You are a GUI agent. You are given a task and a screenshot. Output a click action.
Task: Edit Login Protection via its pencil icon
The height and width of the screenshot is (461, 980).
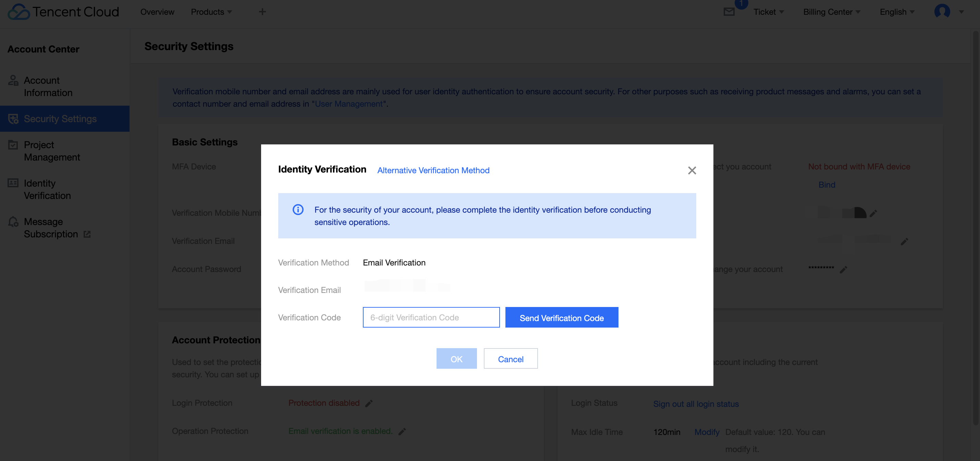(369, 403)
